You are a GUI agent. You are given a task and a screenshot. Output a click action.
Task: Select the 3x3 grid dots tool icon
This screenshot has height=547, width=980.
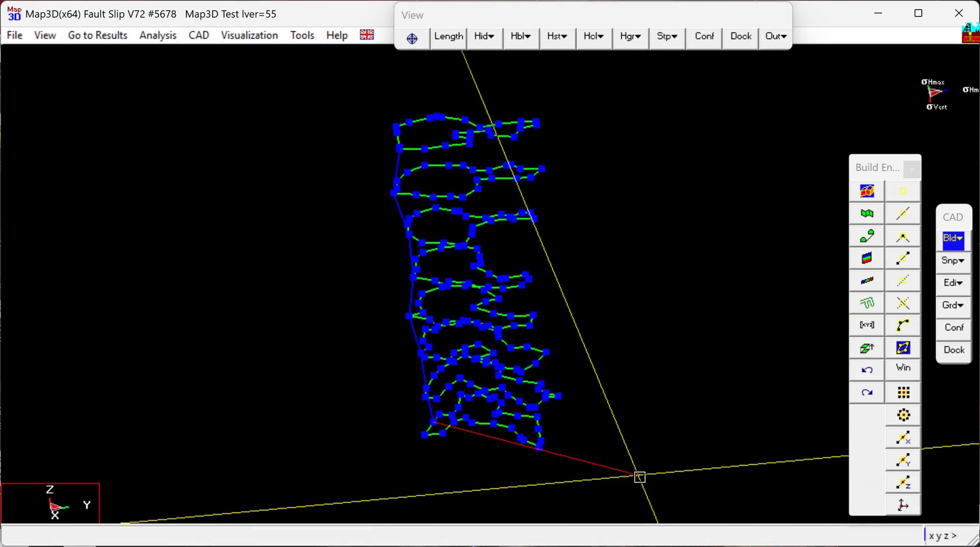point(903,392)
